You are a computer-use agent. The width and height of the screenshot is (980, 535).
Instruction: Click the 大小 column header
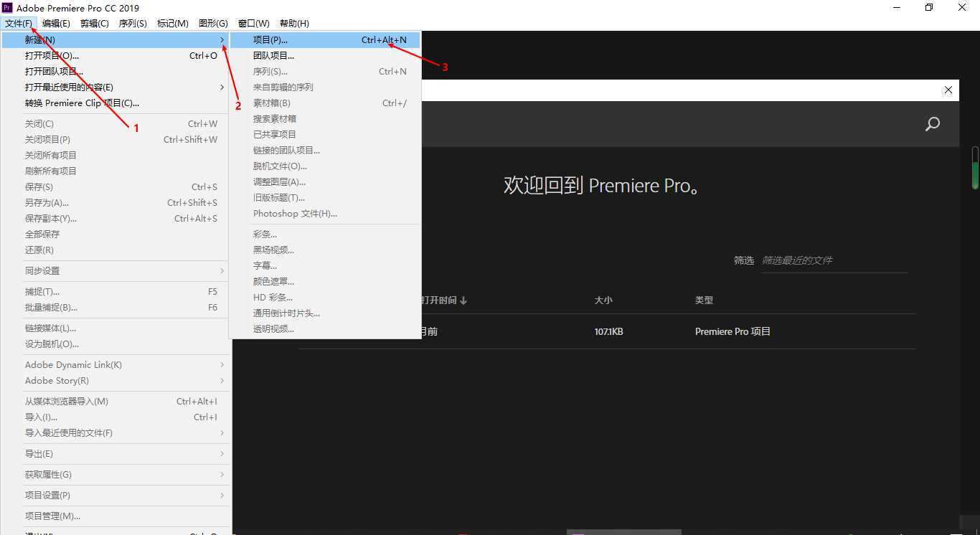(x=603, y=300)
